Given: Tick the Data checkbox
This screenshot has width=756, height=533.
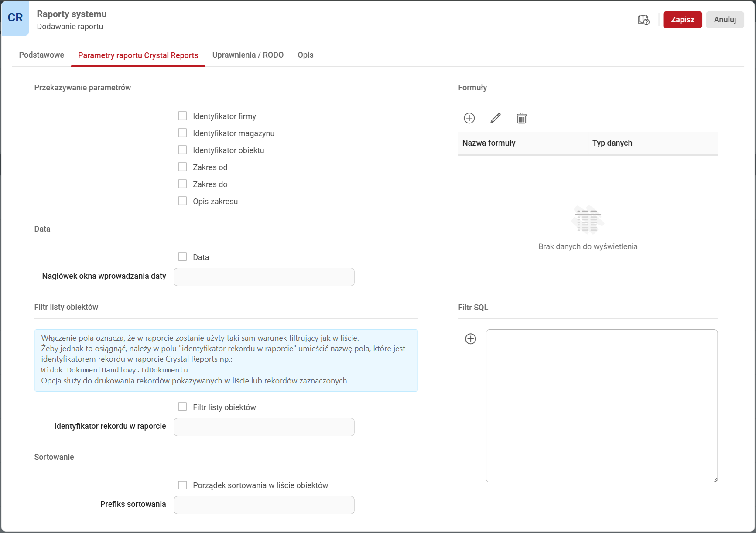Looking at the screenshot, I should pos(182,257).
